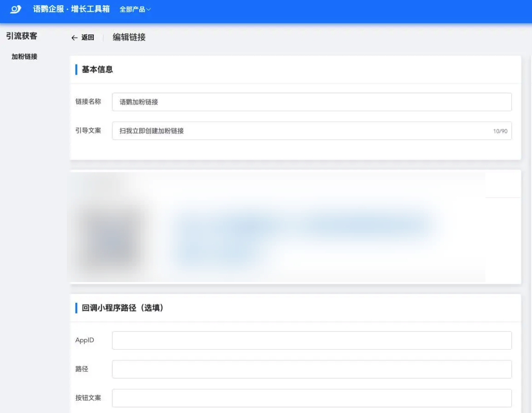
Task: Click the 编辑链接 page title
Action: click(x=129, y=37)
